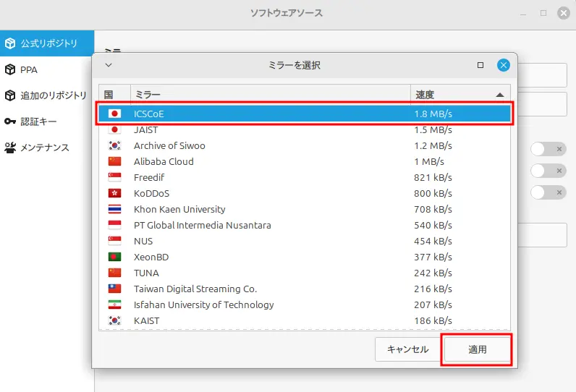Click the Iran flag beside Isfahan University
The height and width of the screenshot is (392, 576).
tap(114, 304)
